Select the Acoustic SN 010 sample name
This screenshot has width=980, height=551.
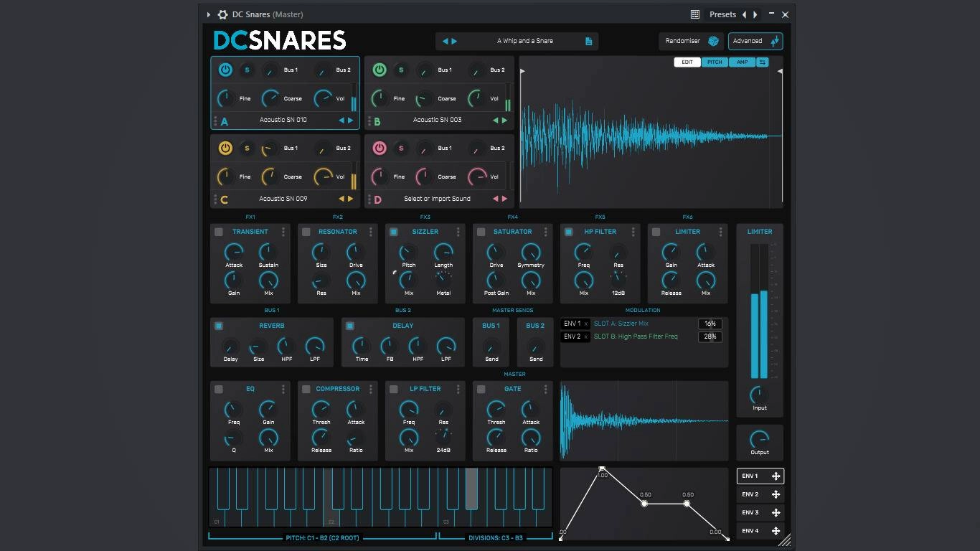pos(283,121)
